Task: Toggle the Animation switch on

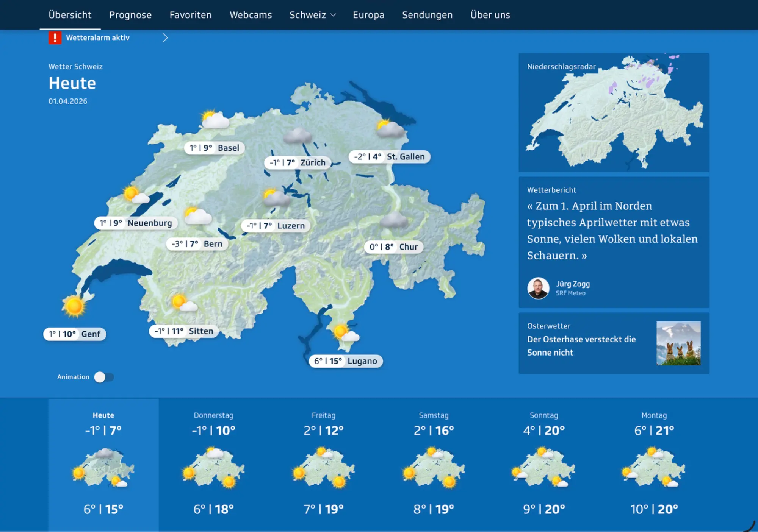Action: [104, 377]
